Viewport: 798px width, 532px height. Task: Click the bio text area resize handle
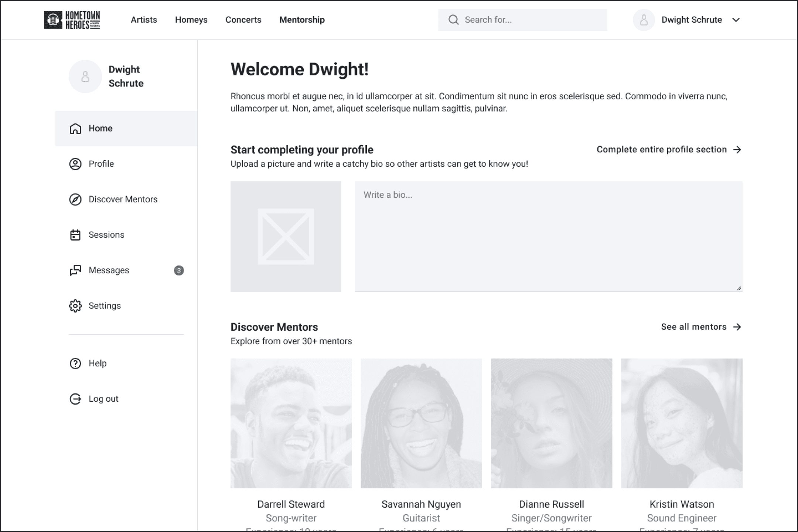pyautogui.click(x=739, y=289)
